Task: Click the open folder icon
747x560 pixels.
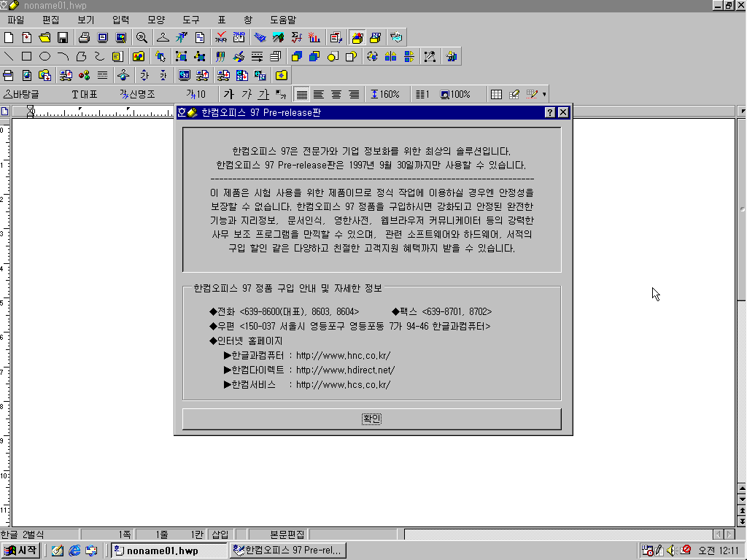Action: pos(44,38)
